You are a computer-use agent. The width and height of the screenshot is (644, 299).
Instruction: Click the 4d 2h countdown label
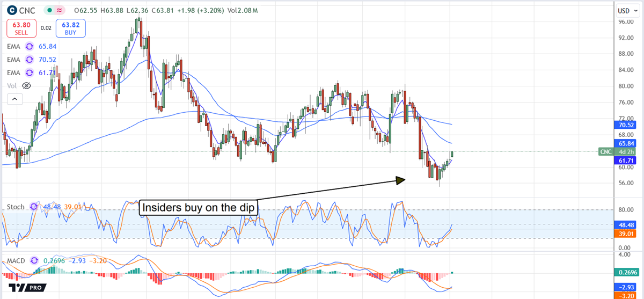[x=626, y=152]
